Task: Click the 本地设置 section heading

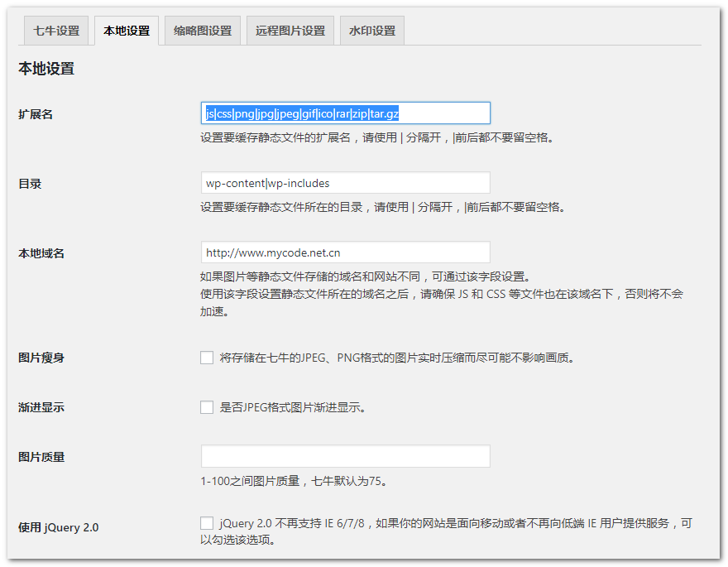Action: point(46,69)
